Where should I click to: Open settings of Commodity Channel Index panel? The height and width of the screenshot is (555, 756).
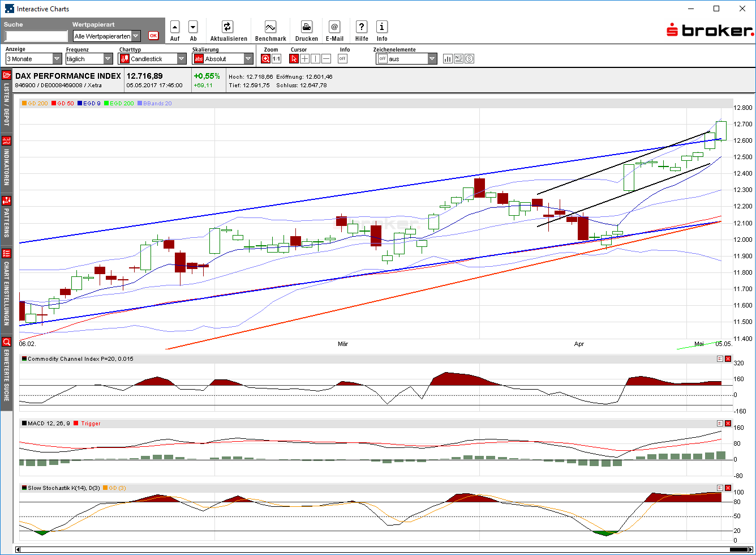(x=720, y=358)
